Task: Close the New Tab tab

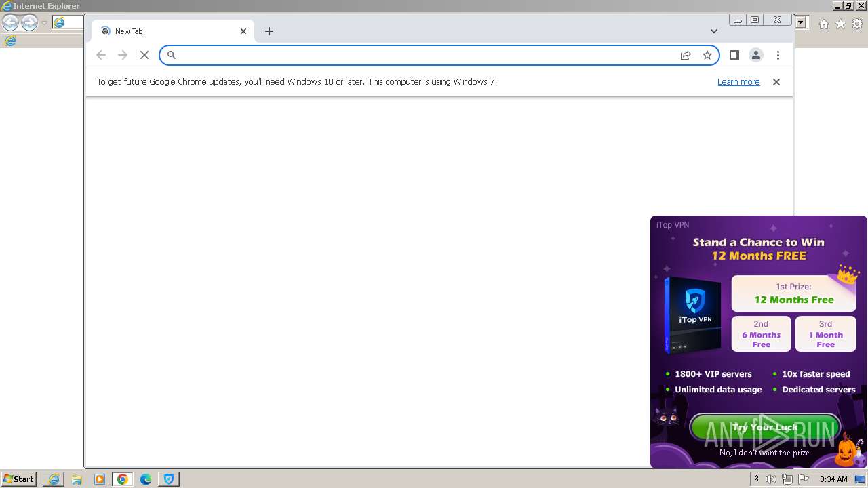Action: (x=243, y=31)
